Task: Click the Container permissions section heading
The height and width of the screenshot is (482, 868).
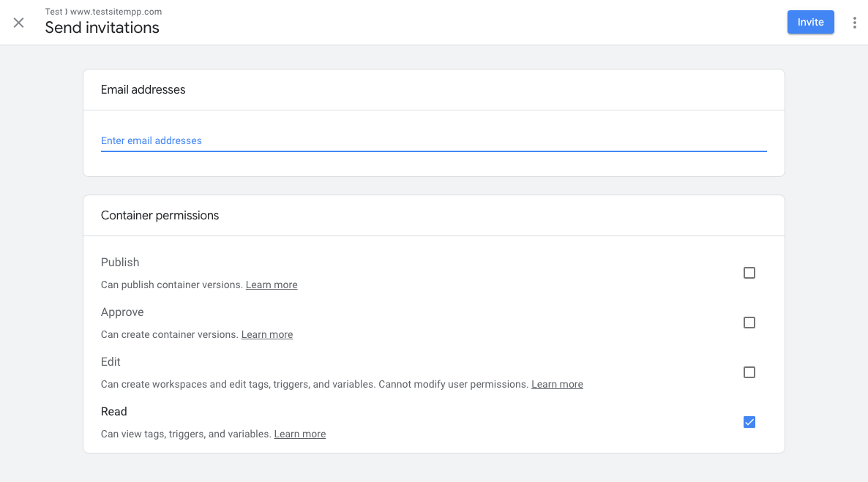Action: 160,216
